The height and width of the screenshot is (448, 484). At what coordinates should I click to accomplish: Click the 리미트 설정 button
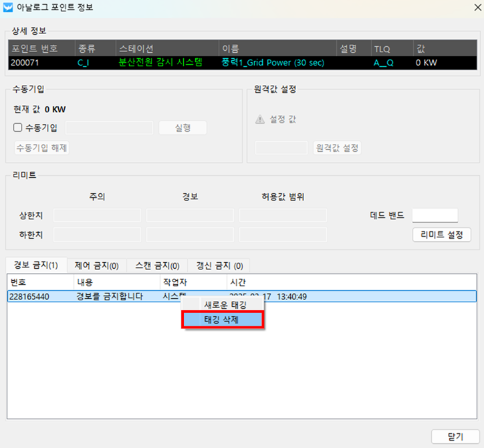click(441, 235)
